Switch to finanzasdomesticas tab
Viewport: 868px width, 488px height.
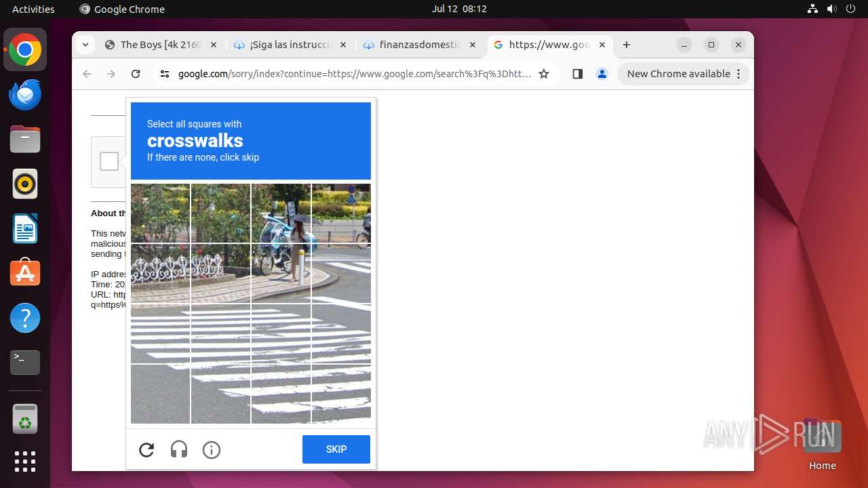coord(420,45)
